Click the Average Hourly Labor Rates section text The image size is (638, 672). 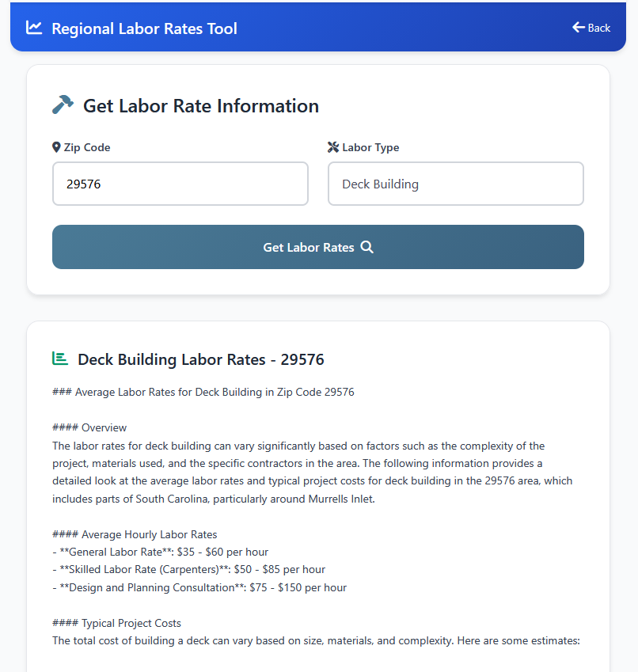click(135, 533)
